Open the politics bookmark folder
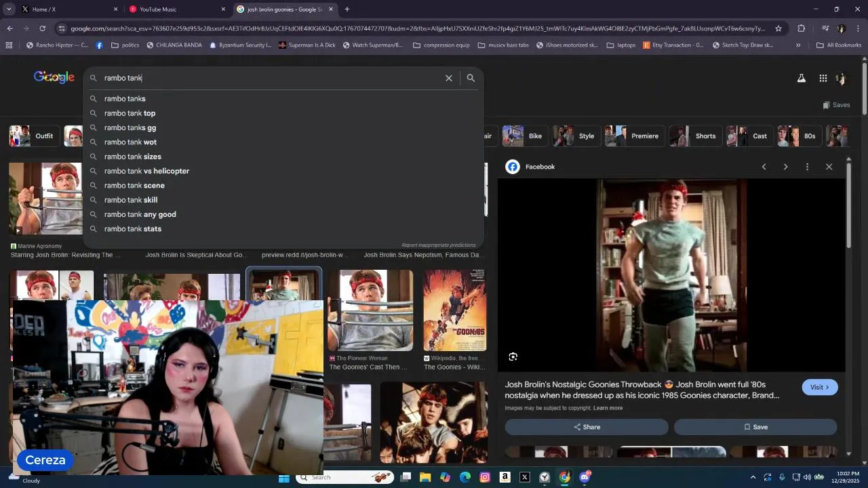868x488 pixels. [x=125, y=45]
